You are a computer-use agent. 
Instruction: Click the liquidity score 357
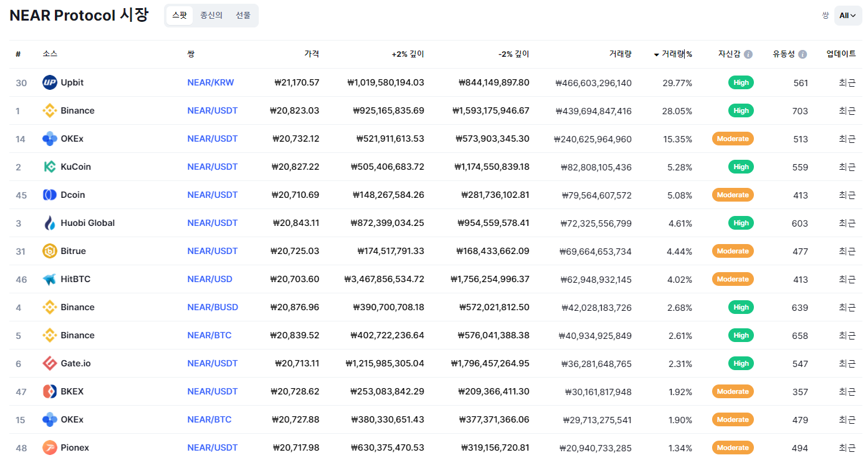tap(800, 392)
